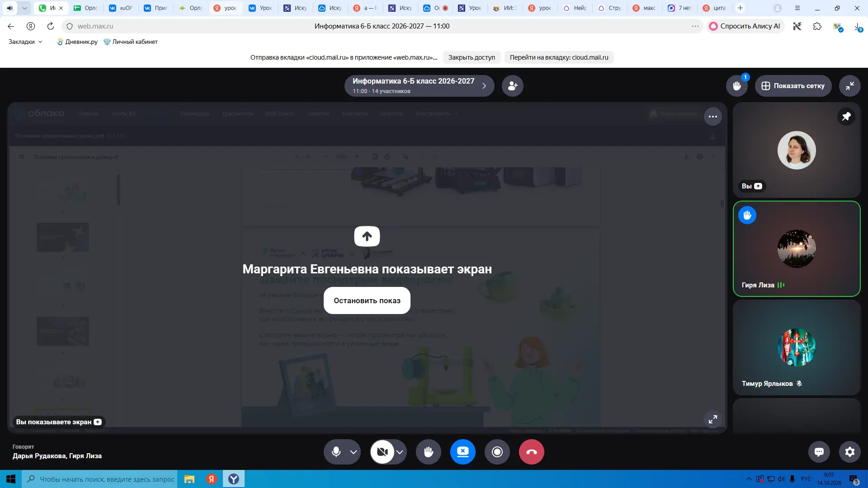View raised hands with the notification badge
Image resolution: width=868 pixels, height=488 pixels.
coord(737,86)
